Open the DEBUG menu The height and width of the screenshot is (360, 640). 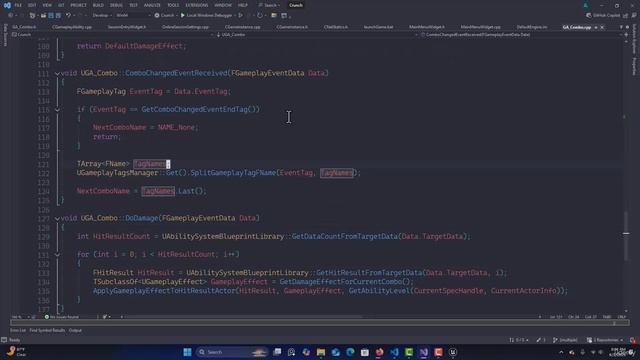[x=116, y=5]
